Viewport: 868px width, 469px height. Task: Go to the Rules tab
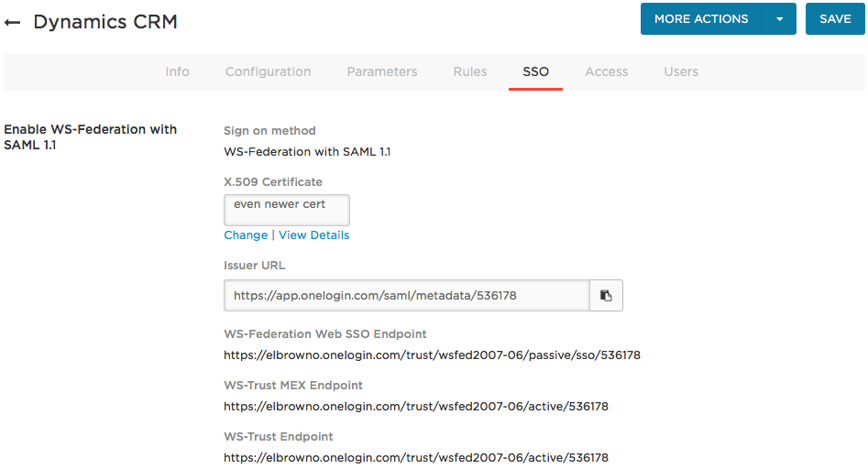coord(470,71)
